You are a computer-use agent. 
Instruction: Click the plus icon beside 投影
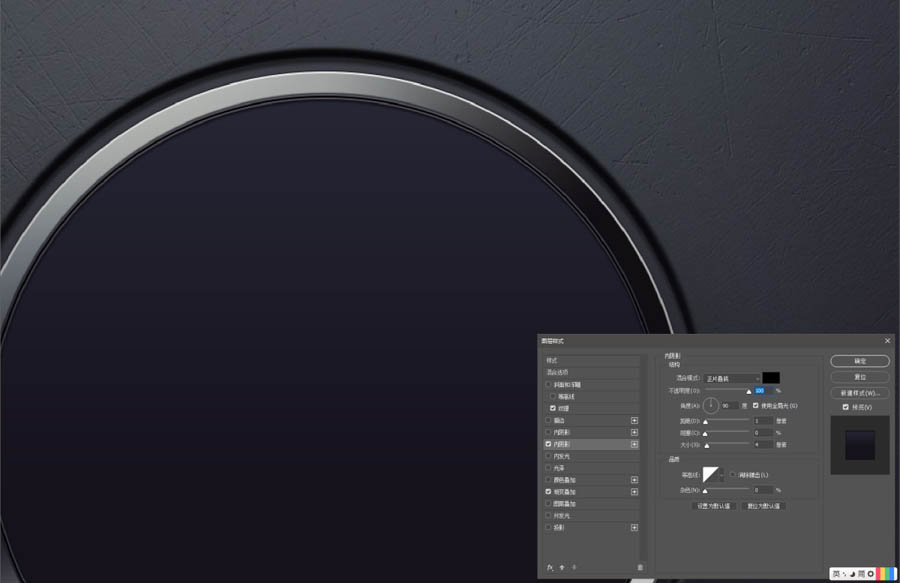(x=634, y=527)
